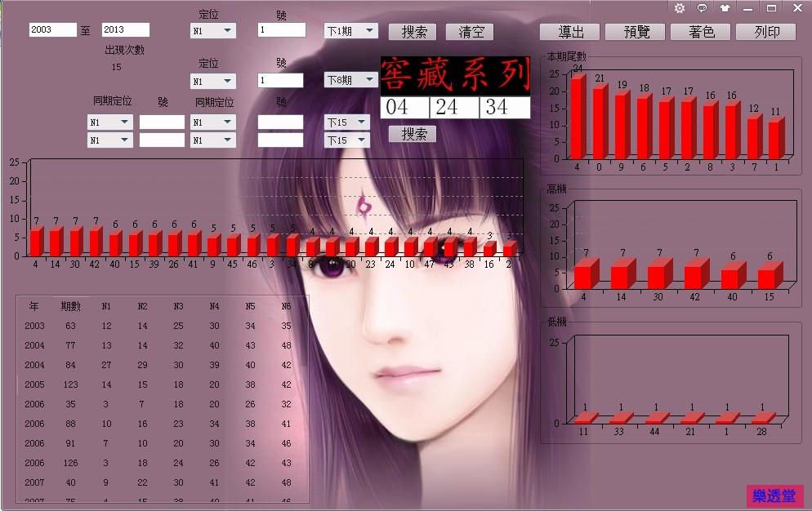Open the shirt skin-changer icon

point(725,8)
